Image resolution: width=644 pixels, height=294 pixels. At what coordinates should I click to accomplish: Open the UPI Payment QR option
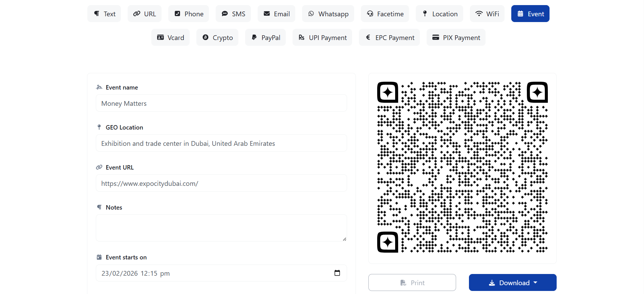pos(322,37)
